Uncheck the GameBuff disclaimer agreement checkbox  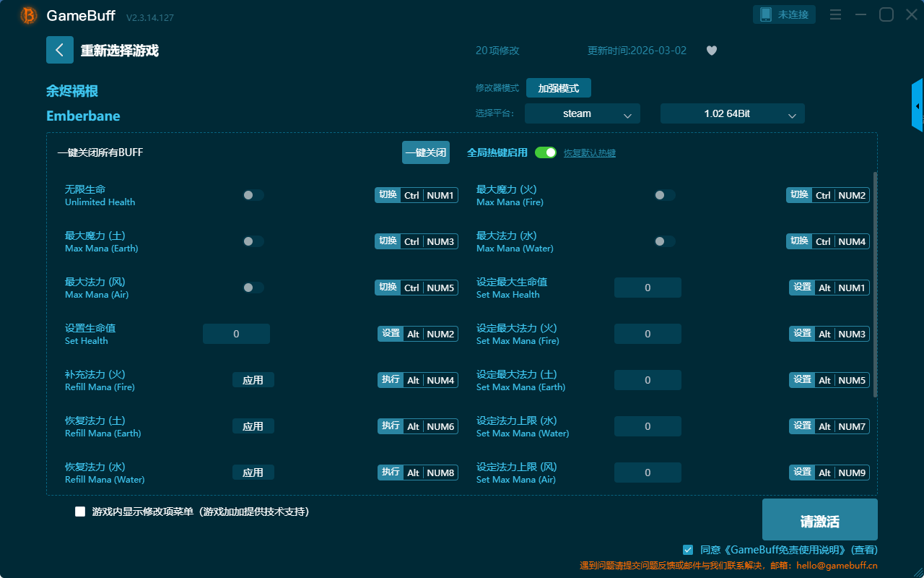pyautogui.click(x=688, y=550)
